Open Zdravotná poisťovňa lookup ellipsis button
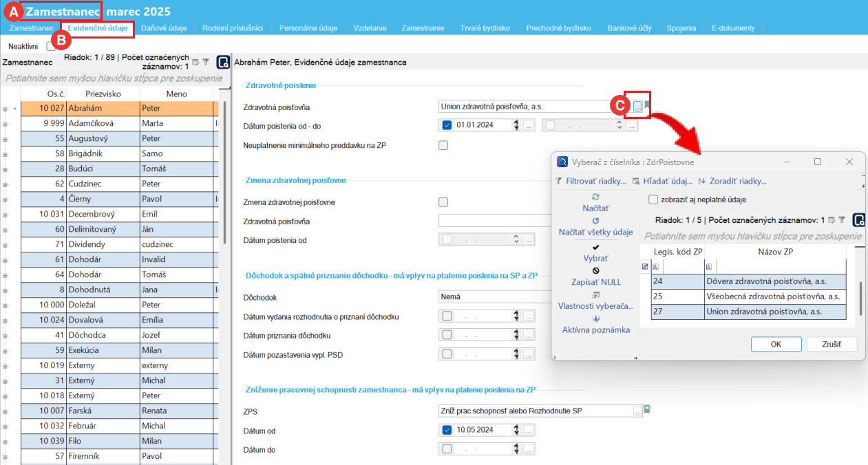This screenshot has height=465, width=868. tap(637, 106)
